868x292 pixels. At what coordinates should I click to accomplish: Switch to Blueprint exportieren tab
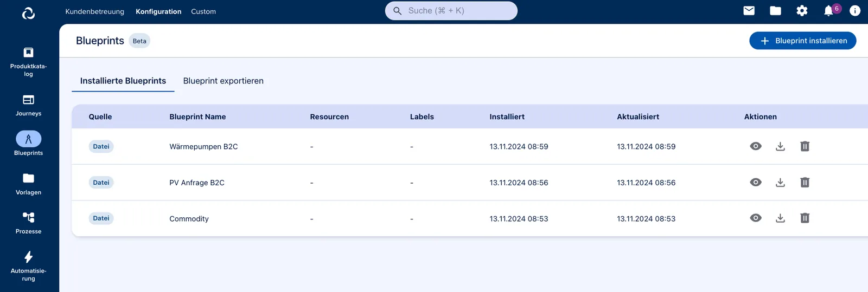point(224,81)
